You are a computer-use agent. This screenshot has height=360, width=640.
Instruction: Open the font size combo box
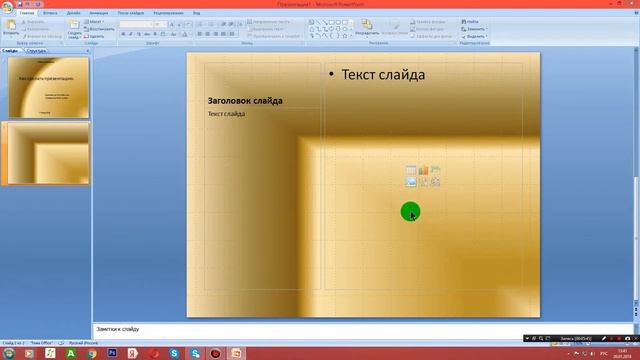[x=160, y=24]
